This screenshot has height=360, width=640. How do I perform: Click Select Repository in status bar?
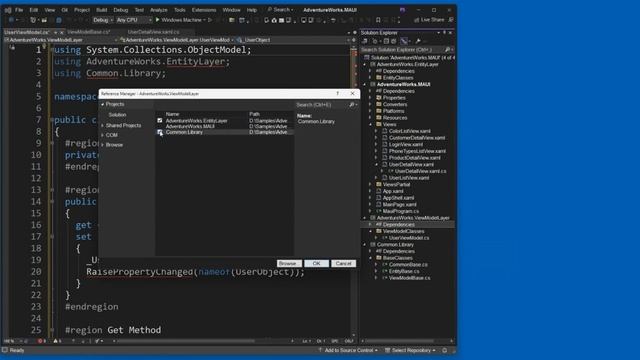point(410,350)
